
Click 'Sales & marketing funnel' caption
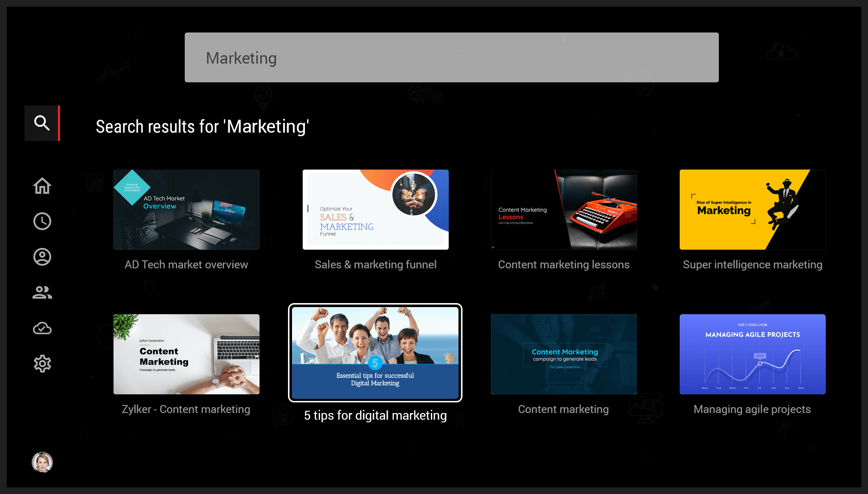click(375, 264)
